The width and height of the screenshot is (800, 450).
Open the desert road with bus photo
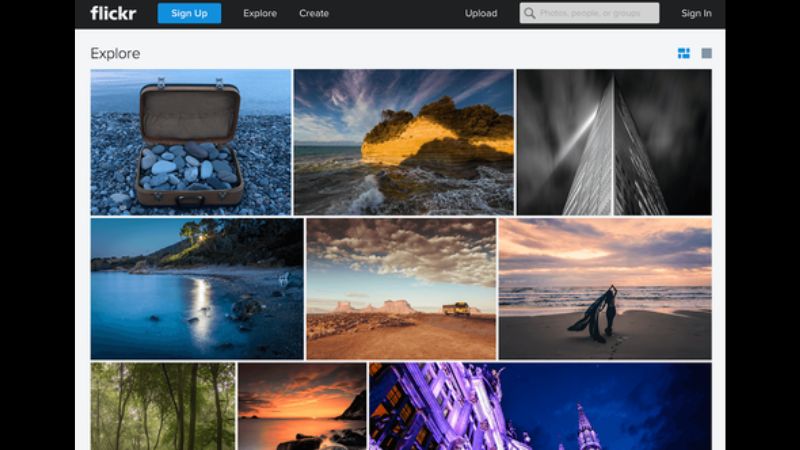(401, 289)
